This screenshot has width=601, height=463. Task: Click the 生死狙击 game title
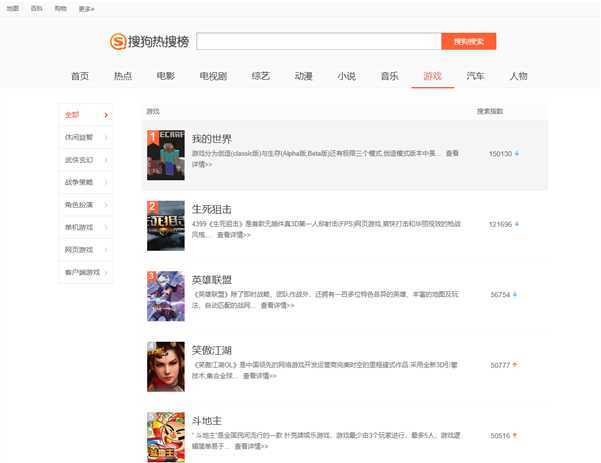(x=212, y=209)
